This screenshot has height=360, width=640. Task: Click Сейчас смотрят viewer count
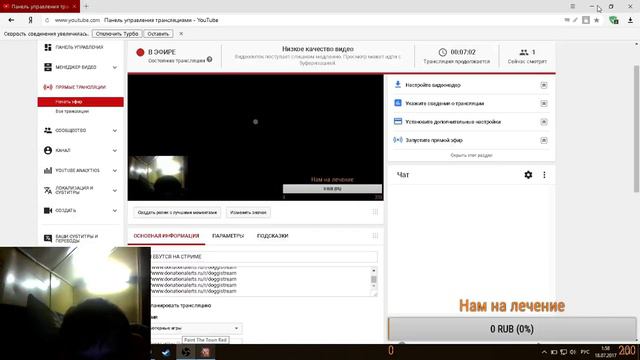click(527, 56)
